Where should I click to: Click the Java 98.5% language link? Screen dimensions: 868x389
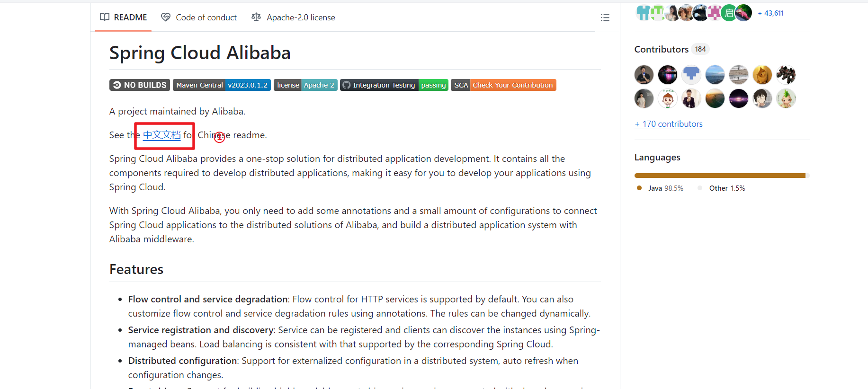661,188
